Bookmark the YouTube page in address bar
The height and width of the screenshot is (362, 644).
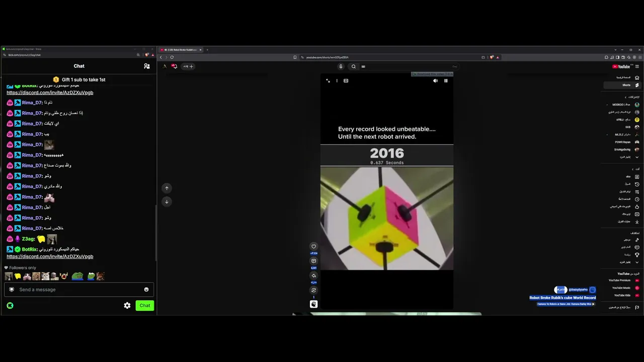pyautogui.click(x=295, y=57)
